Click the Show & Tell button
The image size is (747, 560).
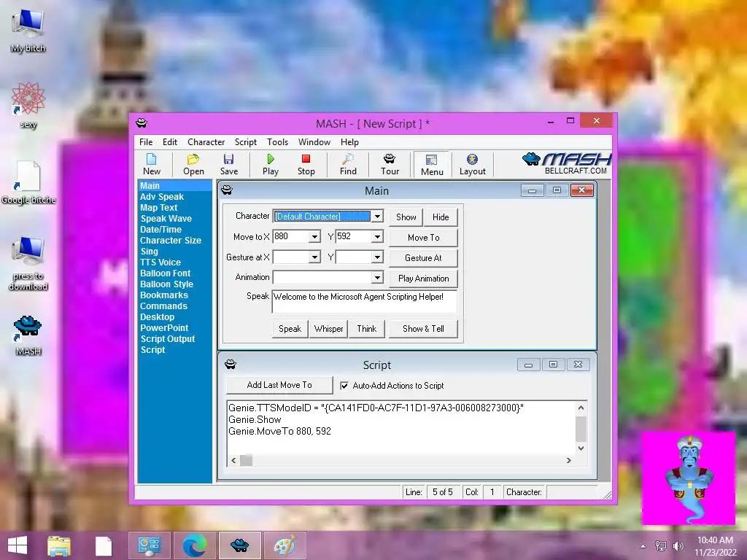[x=424, y=329]
